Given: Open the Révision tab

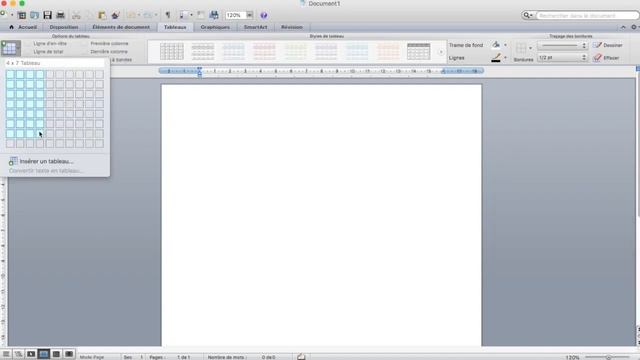Looking at the screenshot, I should coord(292,27).
